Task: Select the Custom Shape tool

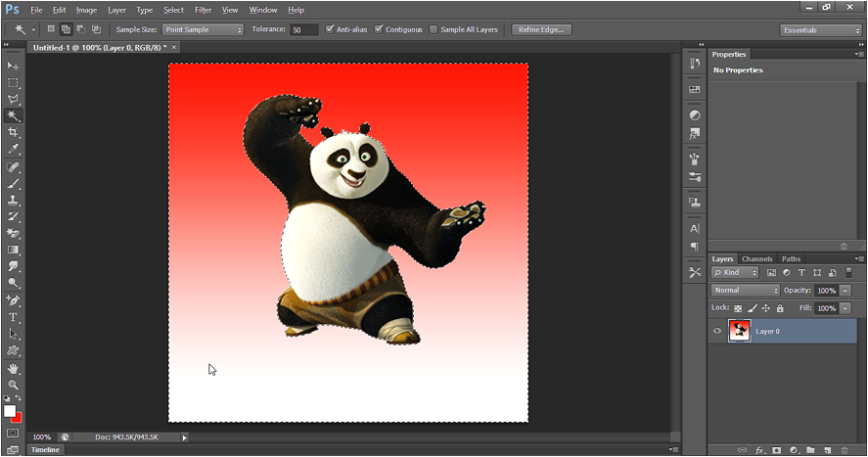Action: point(13,350)
